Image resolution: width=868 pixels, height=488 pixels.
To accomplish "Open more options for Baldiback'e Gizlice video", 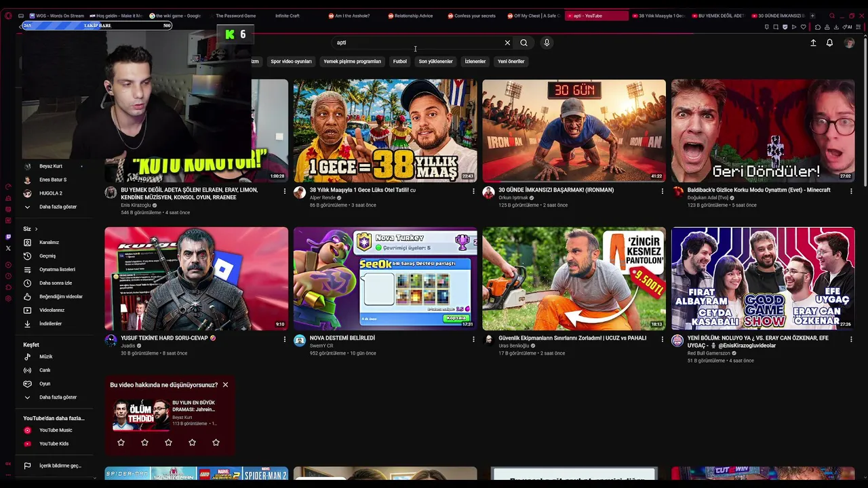I will click(x=851, y=191).
